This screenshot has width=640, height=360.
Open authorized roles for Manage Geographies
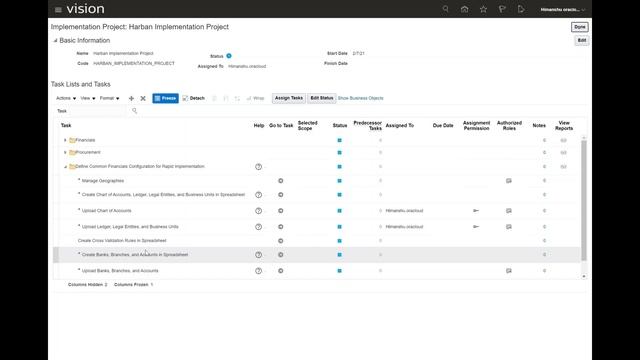pos(509,181)
